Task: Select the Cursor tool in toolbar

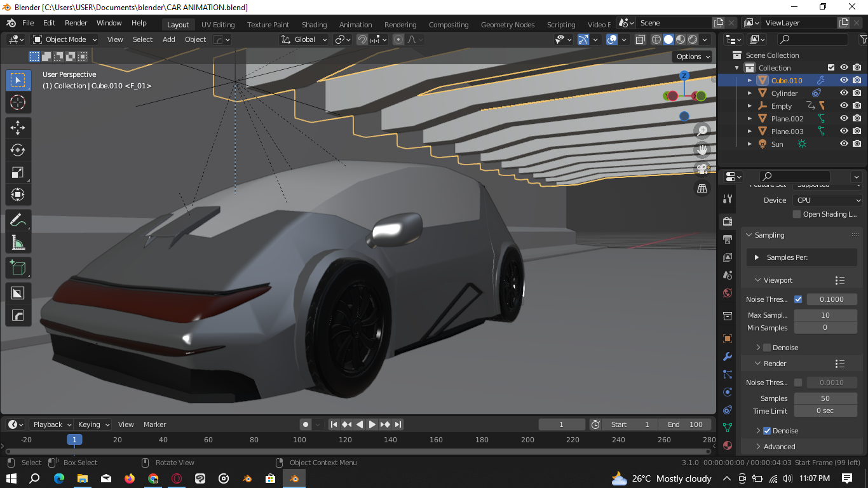Action: tap(18, 102)
